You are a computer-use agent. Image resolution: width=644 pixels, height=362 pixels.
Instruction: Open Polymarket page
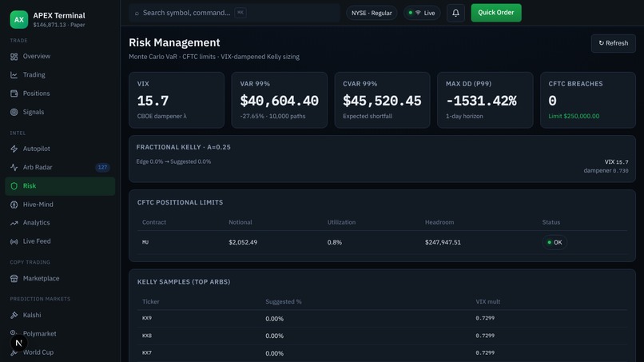pyautogui.click(x=60, y=334)
